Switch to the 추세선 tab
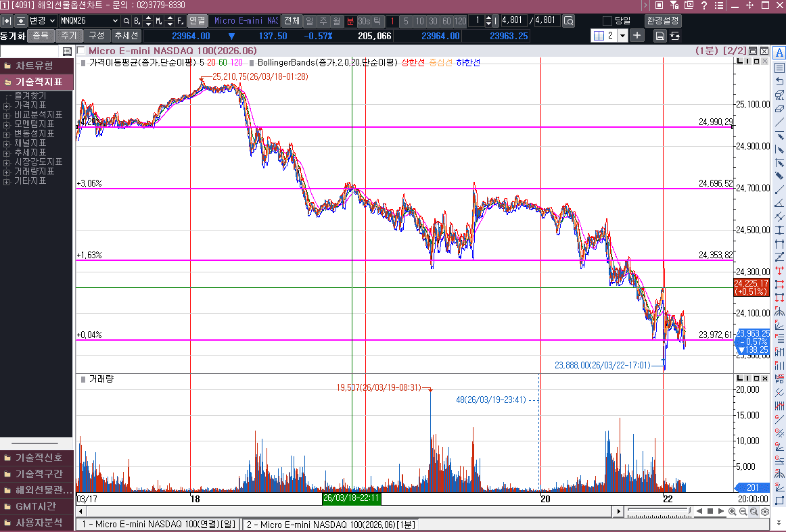 click(126, 35)
